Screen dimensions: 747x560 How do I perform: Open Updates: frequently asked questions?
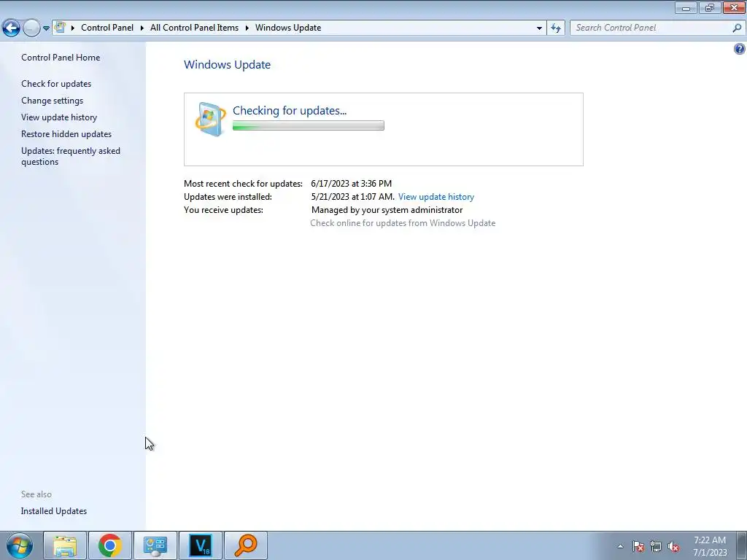[x=71, y=156]
